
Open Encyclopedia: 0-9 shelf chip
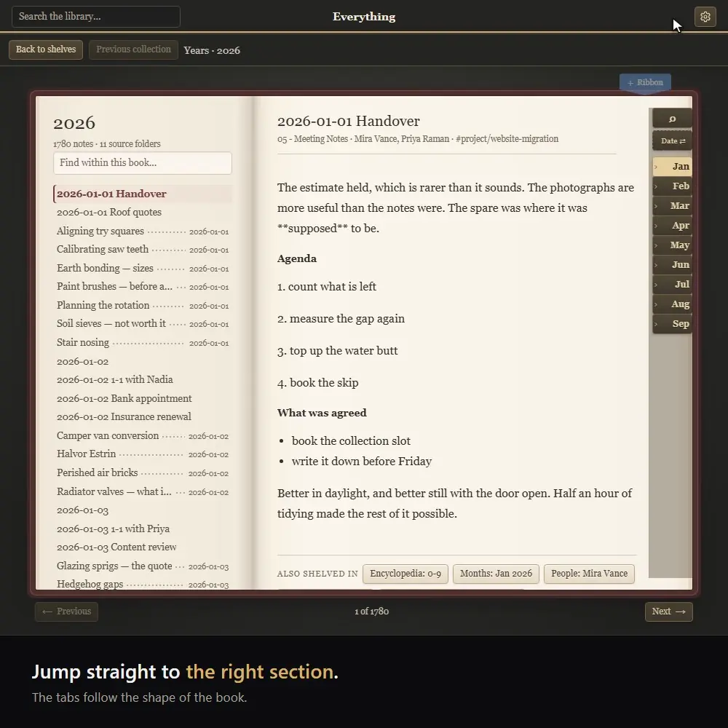[405, 574]
